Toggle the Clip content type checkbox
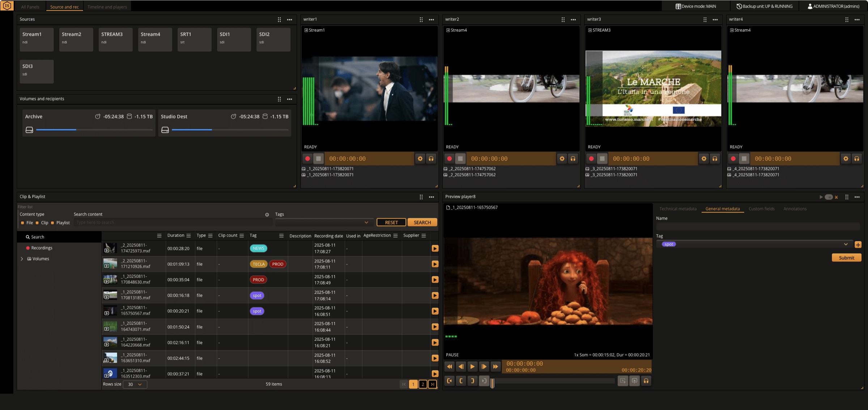 (37, 223)
